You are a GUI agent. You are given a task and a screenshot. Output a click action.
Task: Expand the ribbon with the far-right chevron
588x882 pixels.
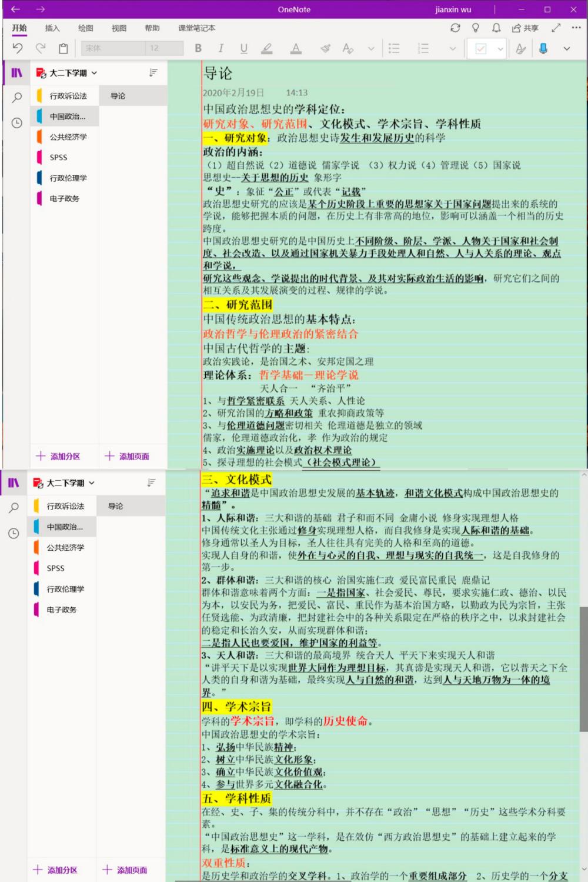click(567, 48)
